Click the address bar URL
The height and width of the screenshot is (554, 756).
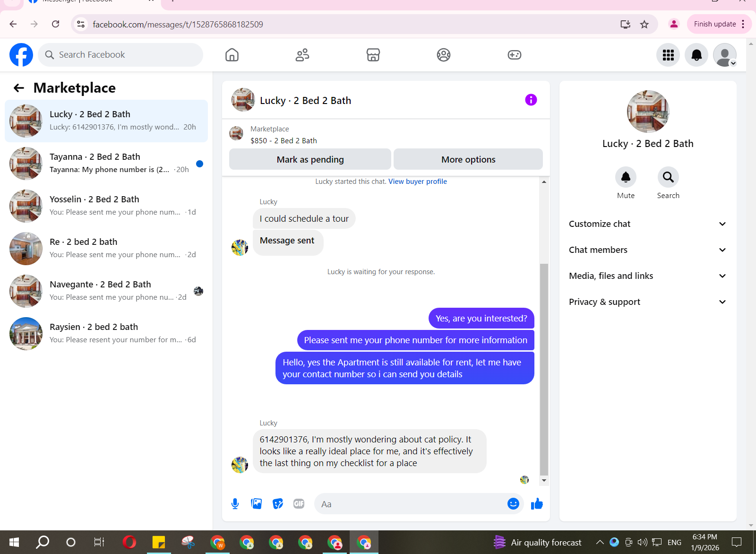coord(178,24)
